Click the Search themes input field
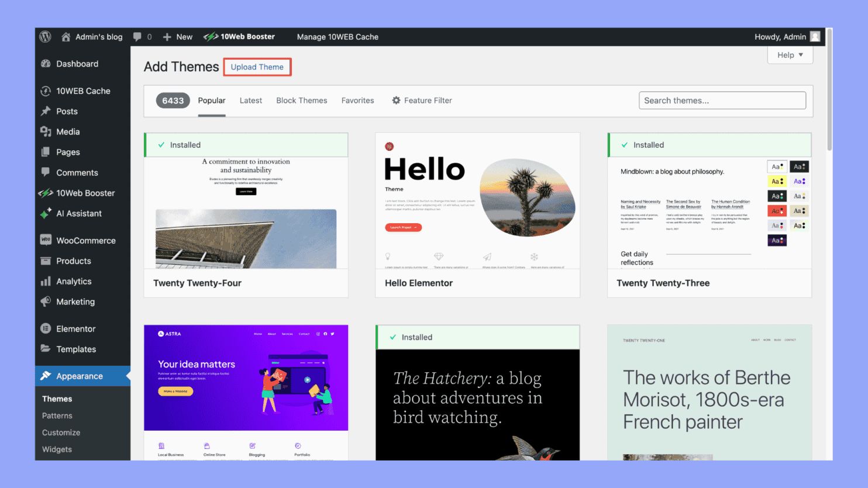Viewport: 868px width, 488px height. (x=722, y=101)
